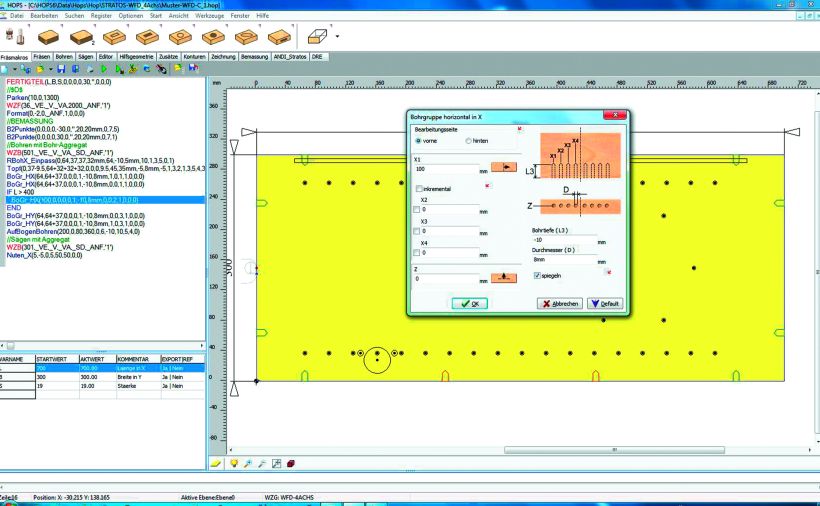The width and height of the screenshot is (820, 506).
Task: Click the Abbrechen button
Action: (x=560, y=303)
